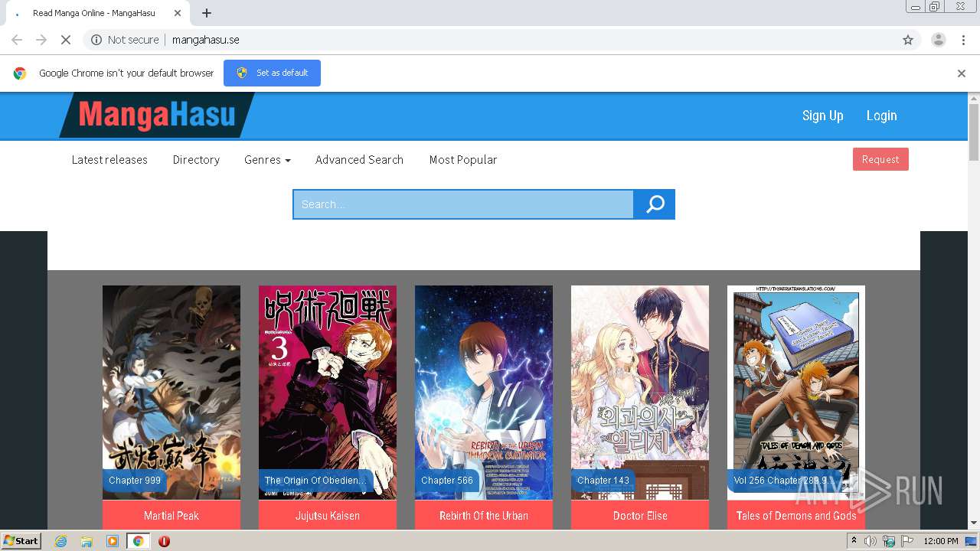Screen dimensions: 980x551
Task: Open The Origin Of Obedien... chapter badge
Action: 315,481
